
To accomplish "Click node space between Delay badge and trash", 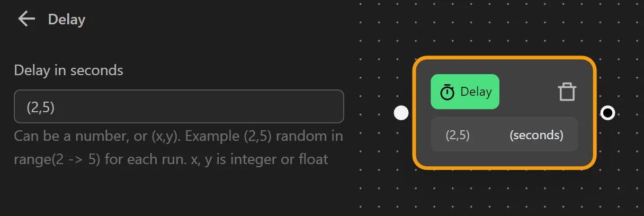I will click(x=527, y=92).
